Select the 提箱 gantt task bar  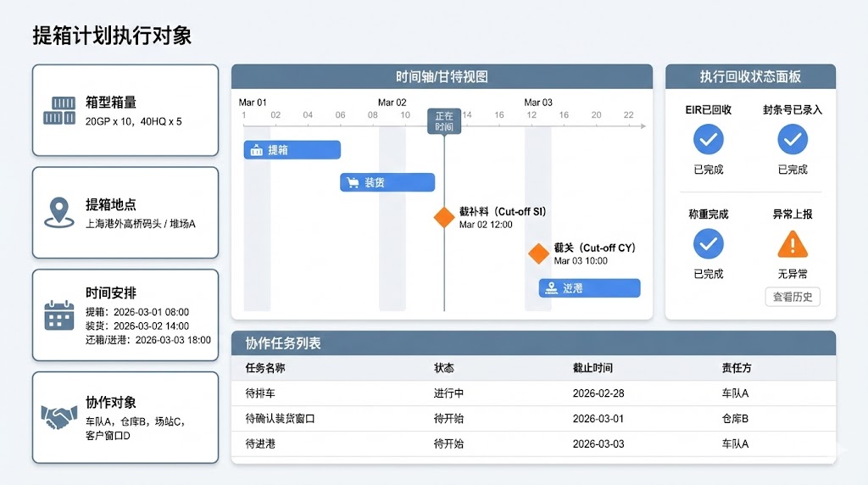[292, 150]
